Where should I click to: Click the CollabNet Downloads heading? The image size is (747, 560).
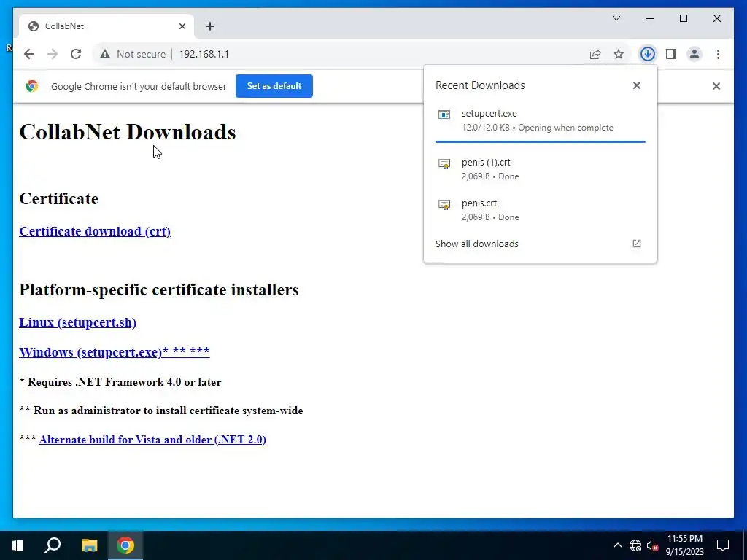(x=127, y=132)
